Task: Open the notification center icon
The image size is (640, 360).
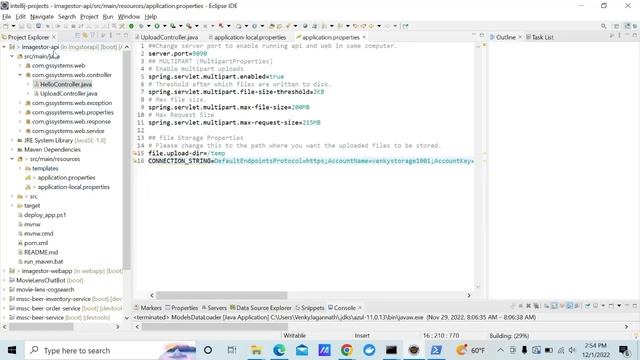Action: (624, 350)
